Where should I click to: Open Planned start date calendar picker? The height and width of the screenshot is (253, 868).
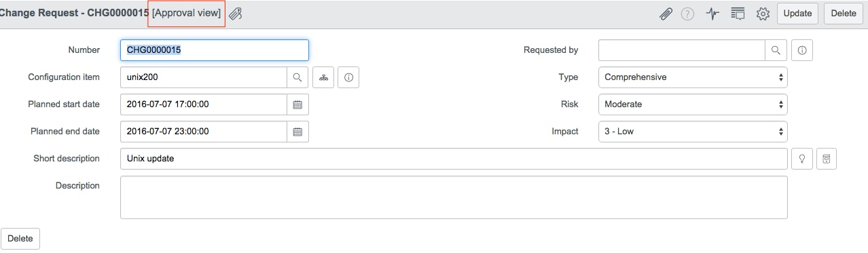[x=297, y=104]
